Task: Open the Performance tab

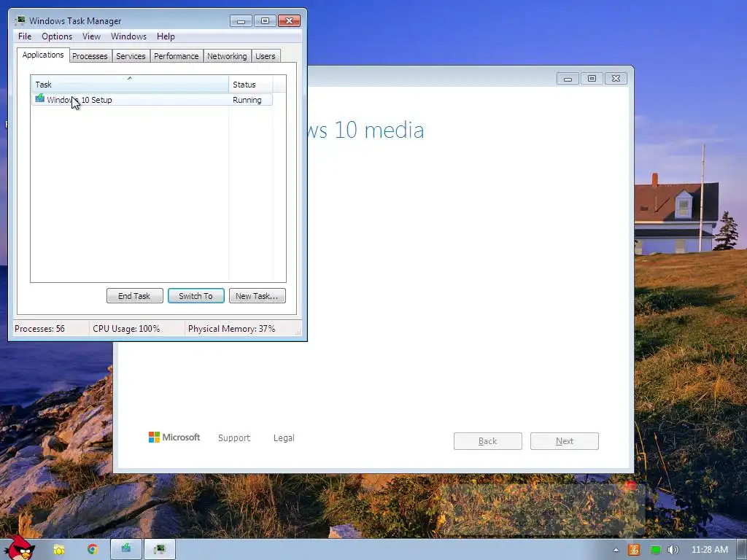Action: tap(177, 56)
